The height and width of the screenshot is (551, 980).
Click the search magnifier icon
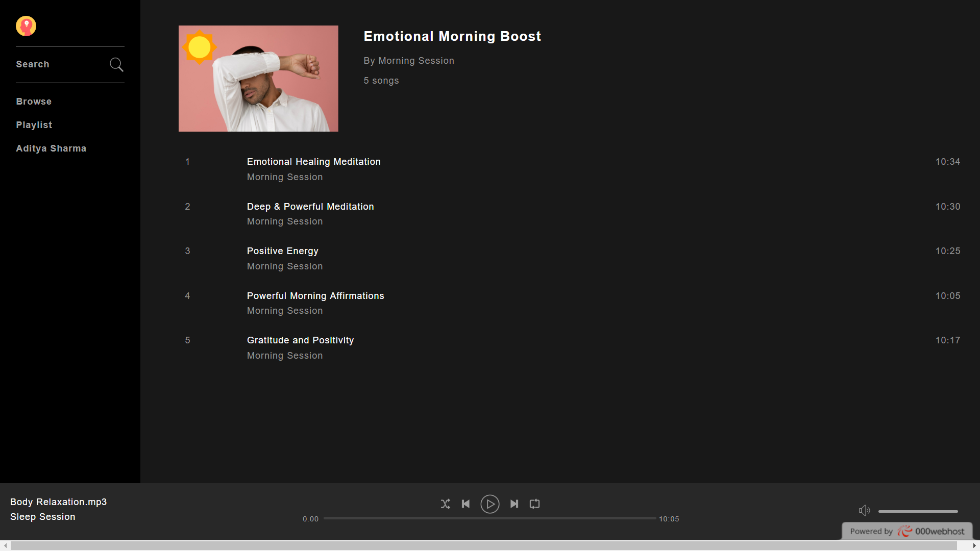point(116,64)
